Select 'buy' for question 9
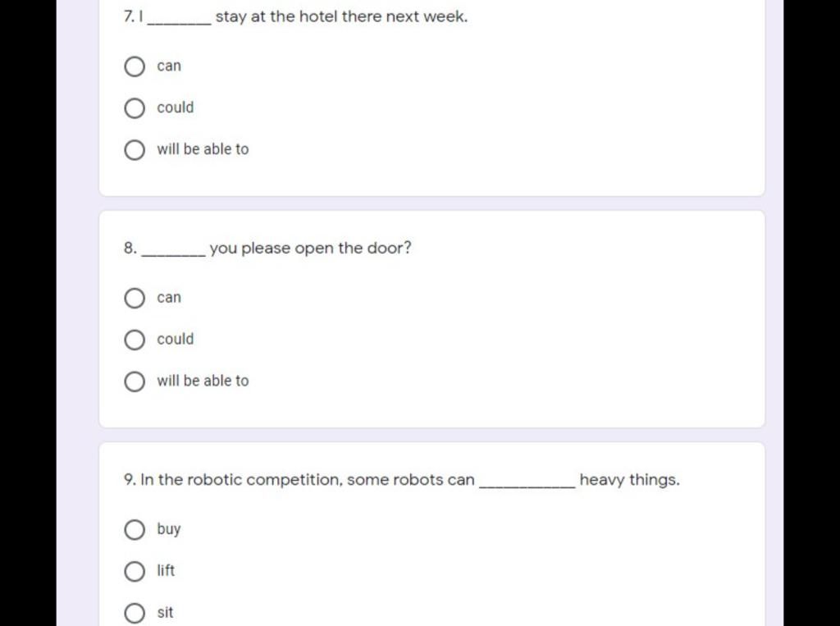 coord(135,529)
